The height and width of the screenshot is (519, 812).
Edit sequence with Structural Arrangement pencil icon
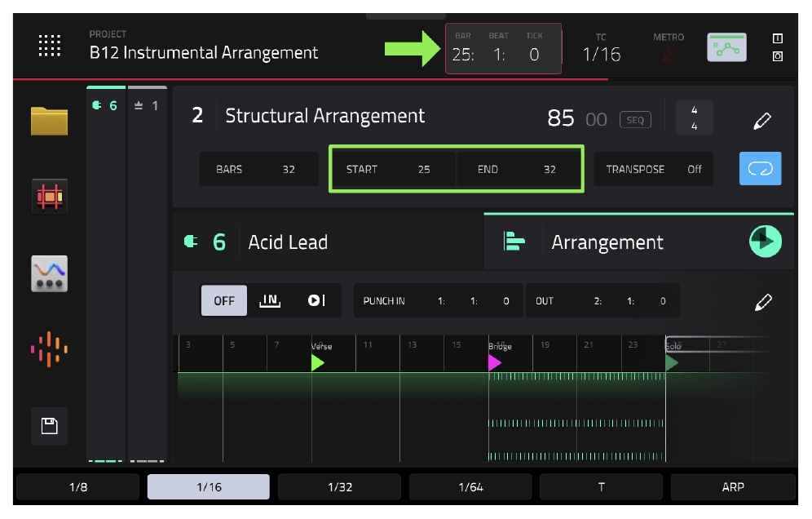[x=761, y=121]
